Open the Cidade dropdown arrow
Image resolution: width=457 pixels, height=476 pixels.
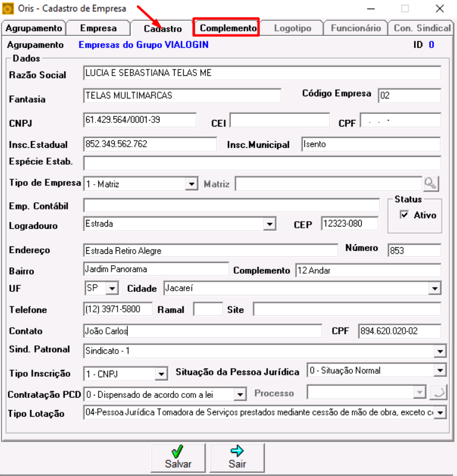click(x=435, y=288)
